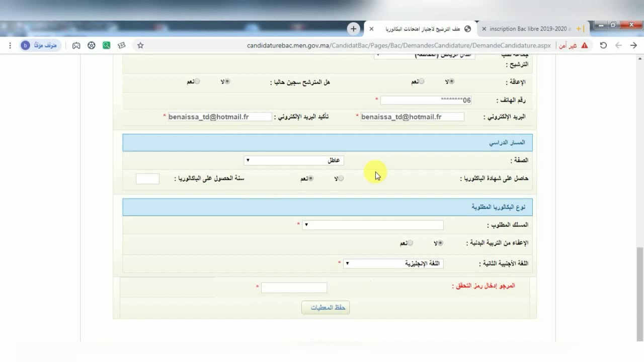Select لا for حاصل على شهادة الباكالوريا
The image size is (644, 362).
[x=341, y=178]
